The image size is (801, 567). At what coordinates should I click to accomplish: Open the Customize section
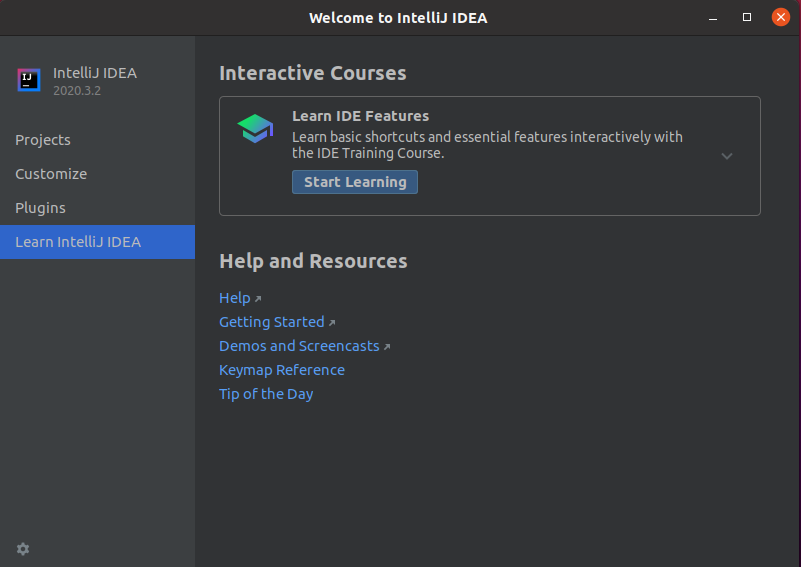[x=97, y=174]
